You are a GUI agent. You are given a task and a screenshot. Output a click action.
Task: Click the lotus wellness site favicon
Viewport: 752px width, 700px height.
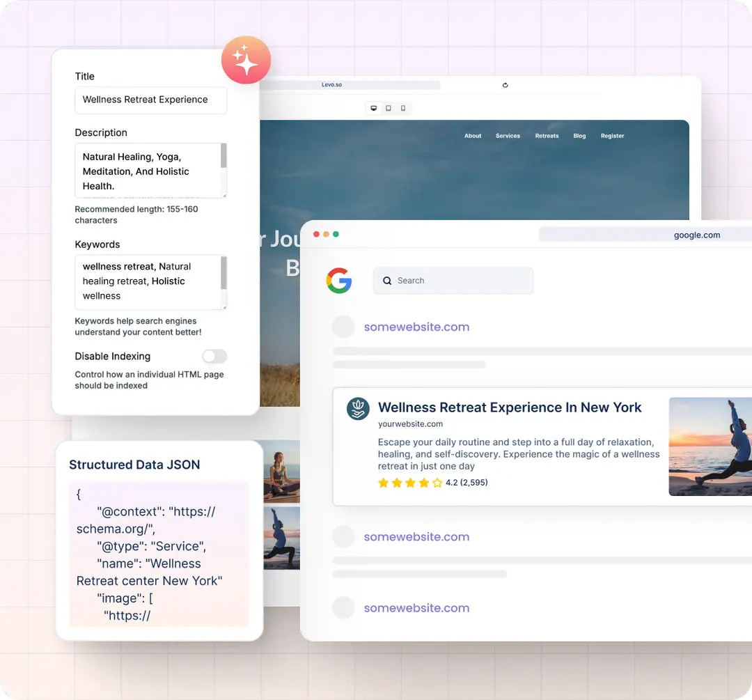[x=358, y=409]
